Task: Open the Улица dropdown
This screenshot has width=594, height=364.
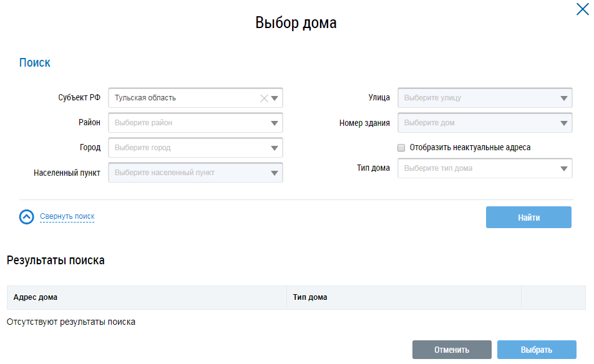Action: tap(564, 98)
